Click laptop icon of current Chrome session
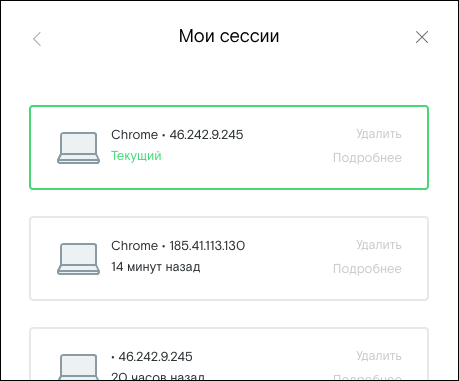The height and width of the screenshot is (381, 459). (78, 148)
